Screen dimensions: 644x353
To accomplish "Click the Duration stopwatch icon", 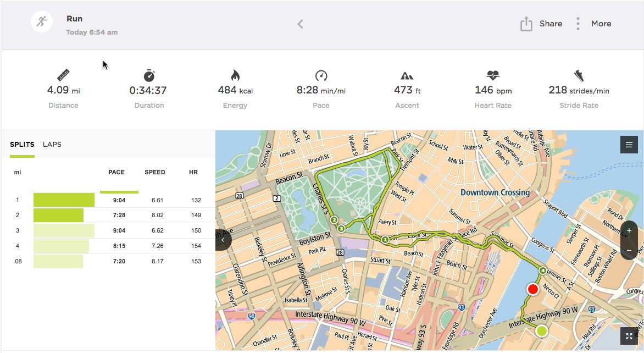I will point(148,75).
